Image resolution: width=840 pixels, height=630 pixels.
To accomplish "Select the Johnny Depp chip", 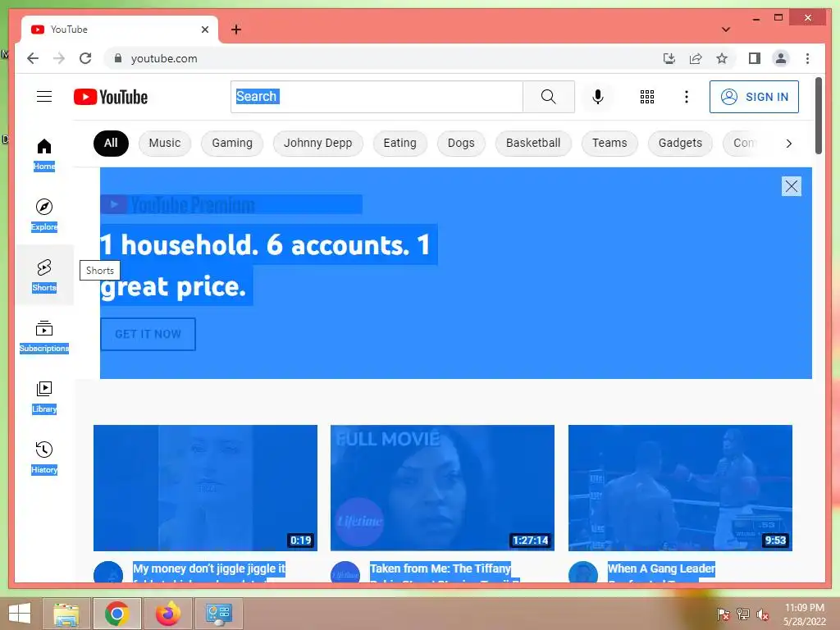I will click(317, 143).
